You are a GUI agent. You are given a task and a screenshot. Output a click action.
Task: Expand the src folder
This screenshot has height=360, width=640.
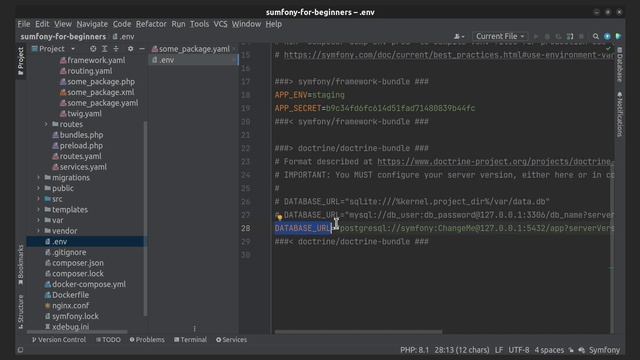click(39, 199)
